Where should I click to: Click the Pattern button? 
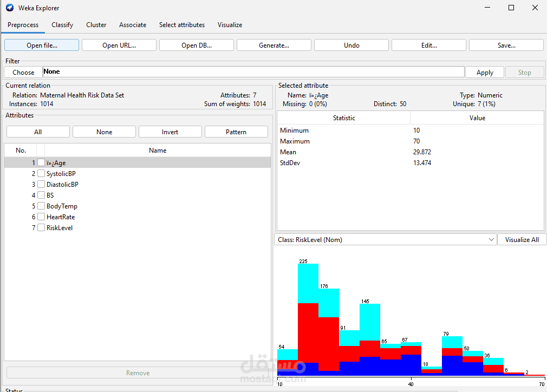coord(236,132)
